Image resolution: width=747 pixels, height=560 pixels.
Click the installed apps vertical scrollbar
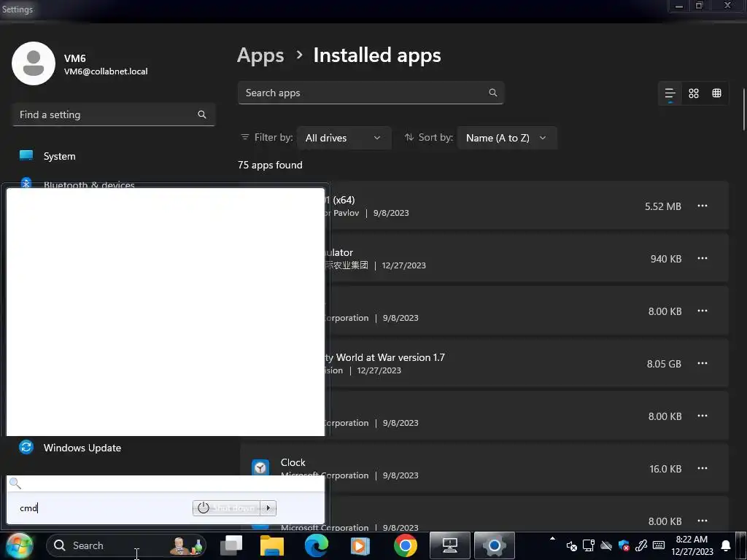coord(743,109)
